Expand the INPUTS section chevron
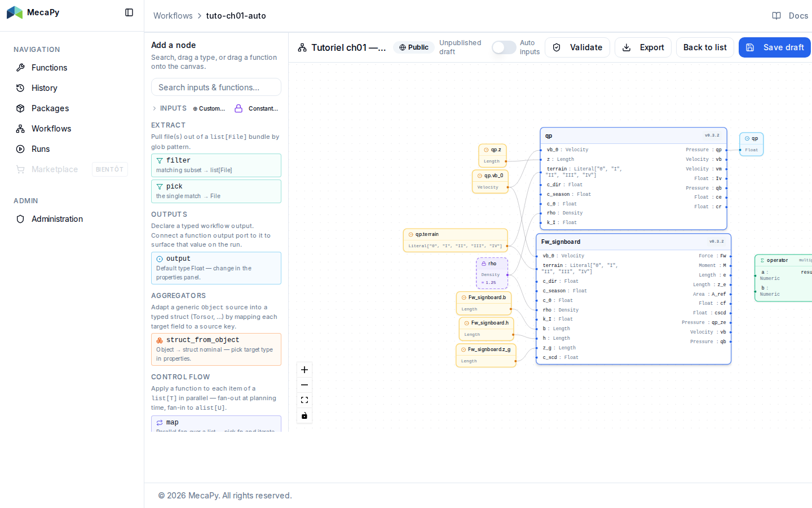The height and width of the screenshot is (508, 812). coord(155,108)
